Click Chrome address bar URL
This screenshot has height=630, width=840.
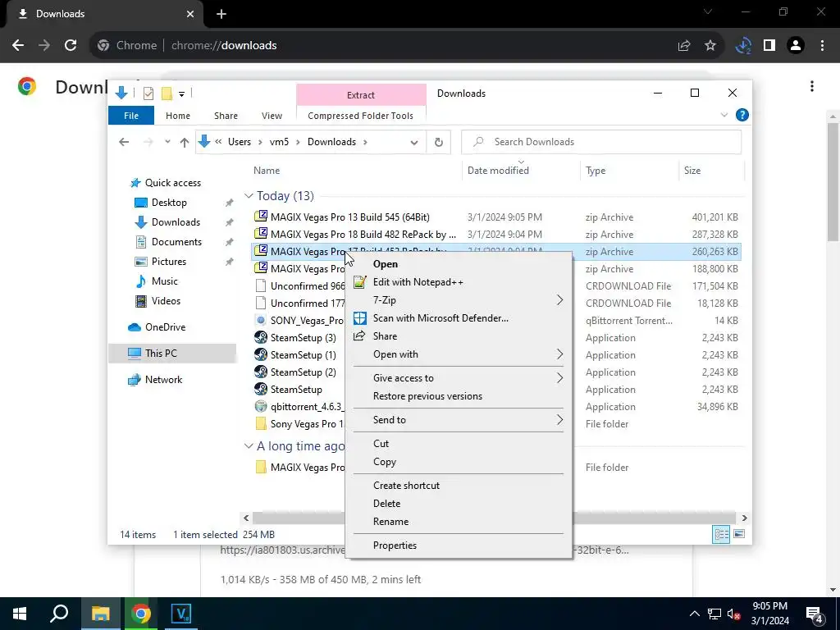coord(224,46)
